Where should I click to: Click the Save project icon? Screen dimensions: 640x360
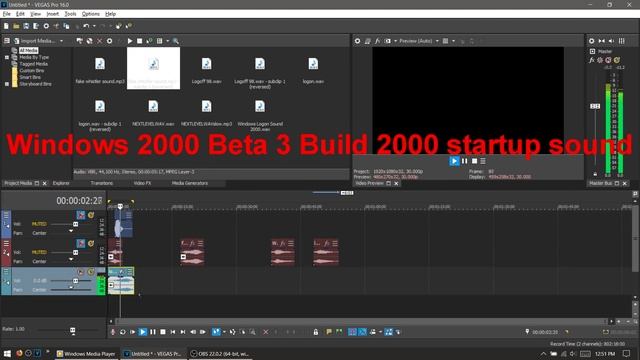click(x=26, y=26)
